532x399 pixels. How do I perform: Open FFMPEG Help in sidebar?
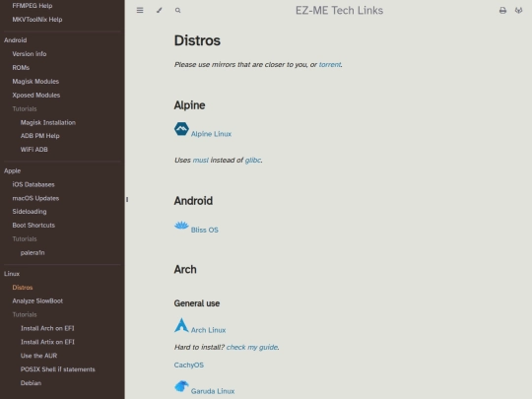point(33,6)
